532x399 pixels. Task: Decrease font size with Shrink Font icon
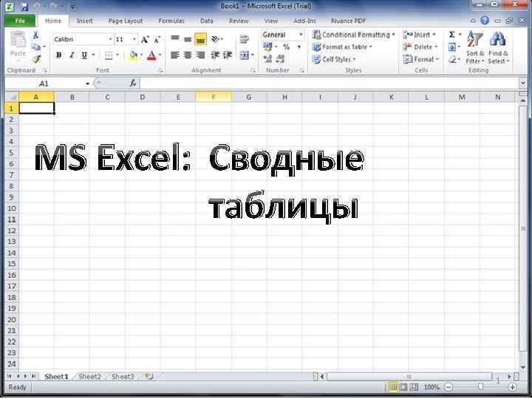[157, 40]
